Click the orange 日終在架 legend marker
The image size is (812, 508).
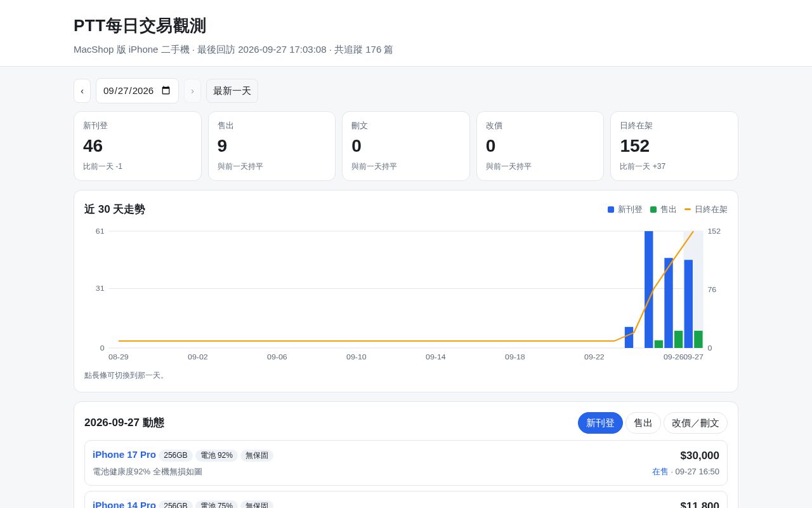point(688,210)
